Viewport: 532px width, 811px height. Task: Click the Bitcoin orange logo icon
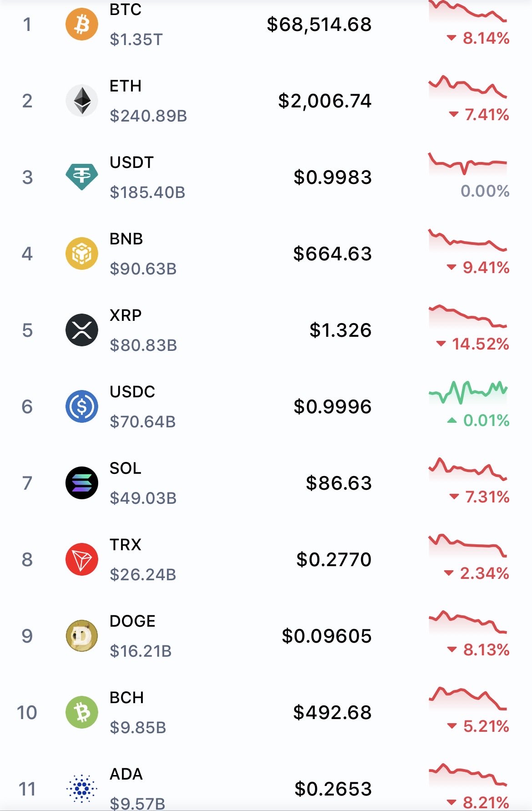[82, 24]
